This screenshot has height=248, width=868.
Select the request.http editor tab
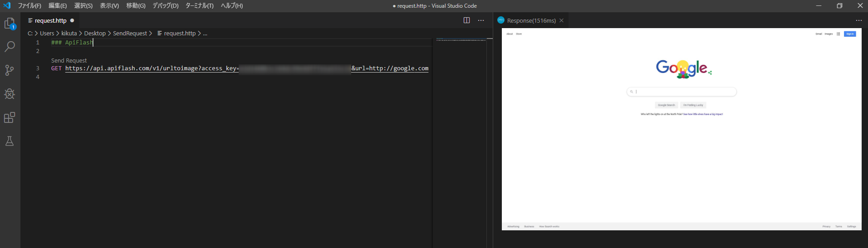[x=50, y=20]
